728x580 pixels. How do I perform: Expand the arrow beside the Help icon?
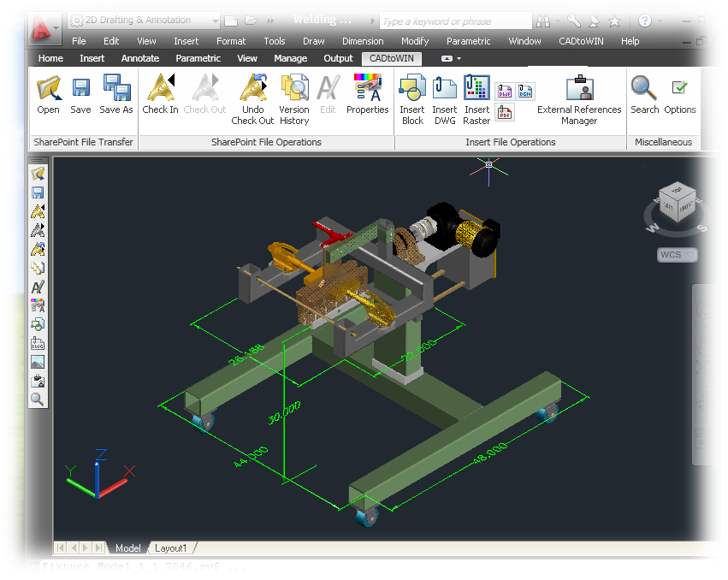(660, 21)
